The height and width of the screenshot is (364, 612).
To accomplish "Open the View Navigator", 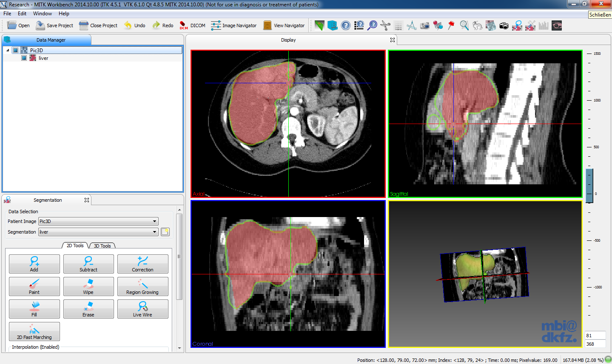I will [284, 25].
